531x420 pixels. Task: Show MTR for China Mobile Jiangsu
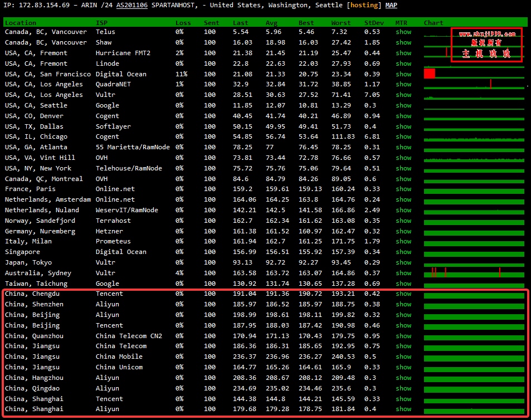point(403,356)
